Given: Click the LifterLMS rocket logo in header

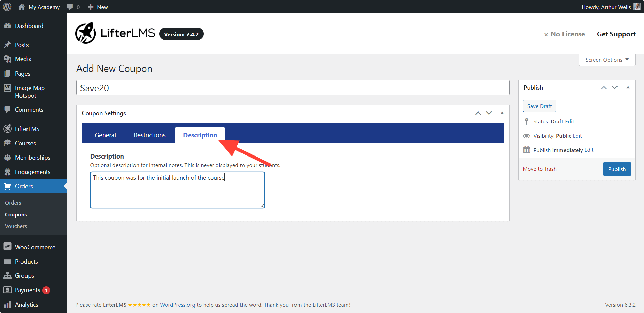Looking at the screenshot, I should coord(86,33).
